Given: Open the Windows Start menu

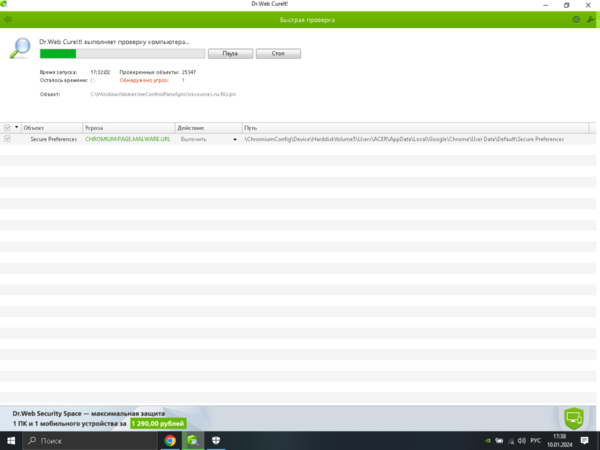Looking at the screenshot, I should (11, 441).
